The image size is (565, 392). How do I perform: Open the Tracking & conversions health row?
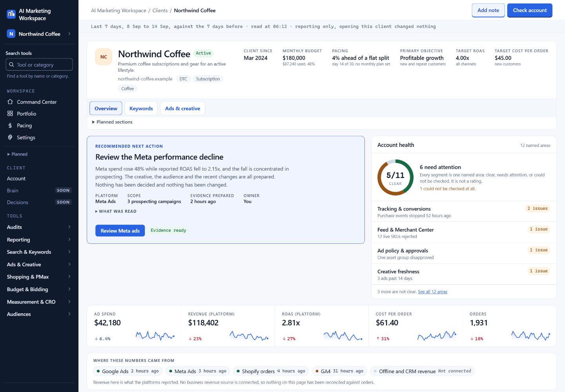464,212
